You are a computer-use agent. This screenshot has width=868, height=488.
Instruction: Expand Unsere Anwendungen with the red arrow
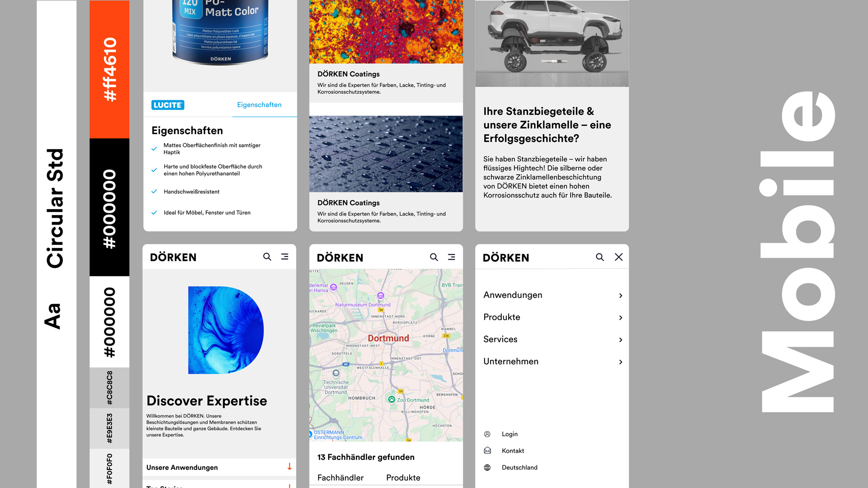(289, 467)
